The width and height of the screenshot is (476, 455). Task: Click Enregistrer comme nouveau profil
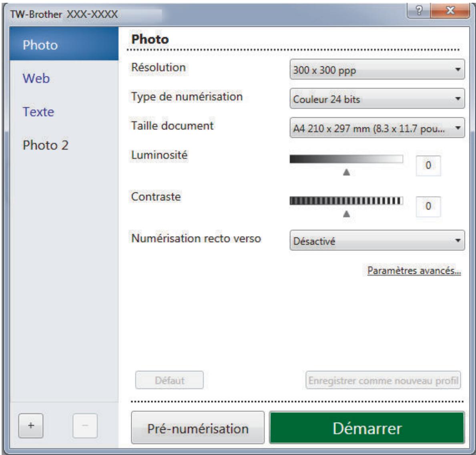pyautogui.click(x=383, y=380)
